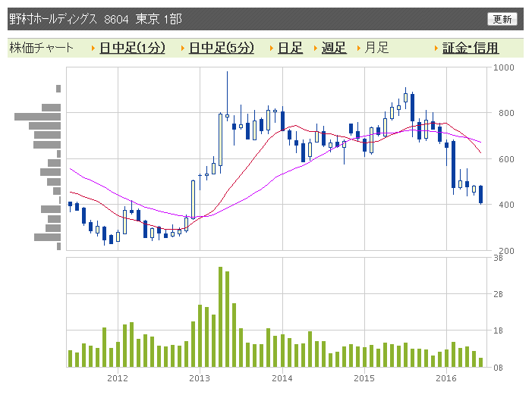Click the orange arrow before 週足
This screenshot has height=401, width=532.
tap(316, 48)
